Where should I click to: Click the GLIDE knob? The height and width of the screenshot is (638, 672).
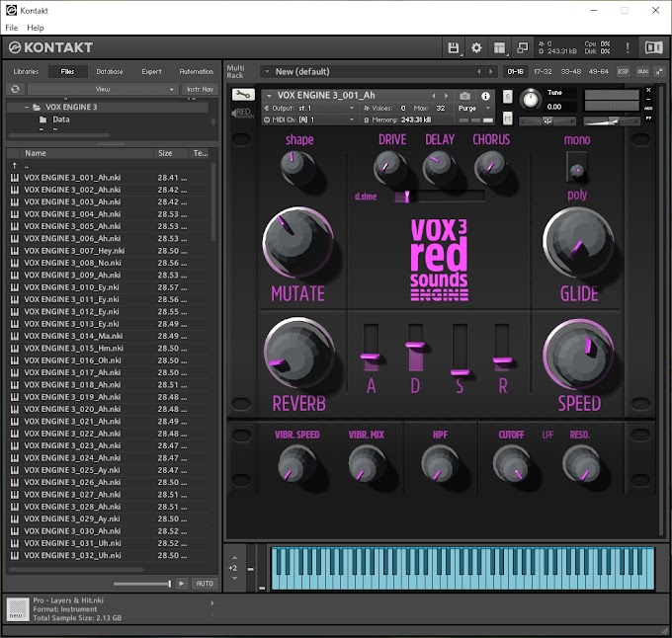577,242
